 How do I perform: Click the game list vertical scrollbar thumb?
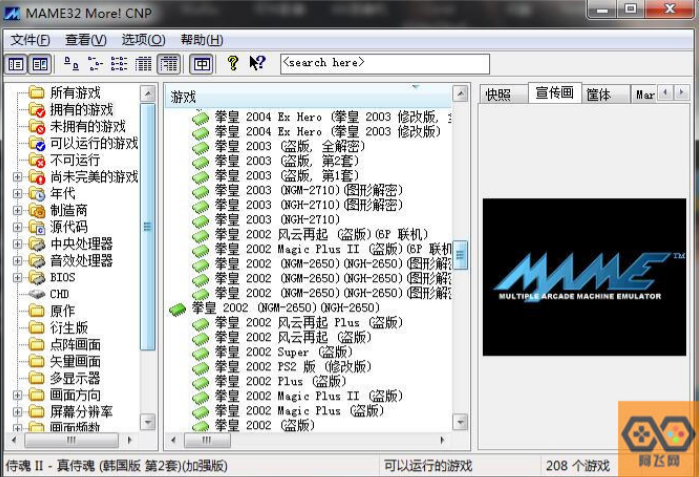click(461, 255)
